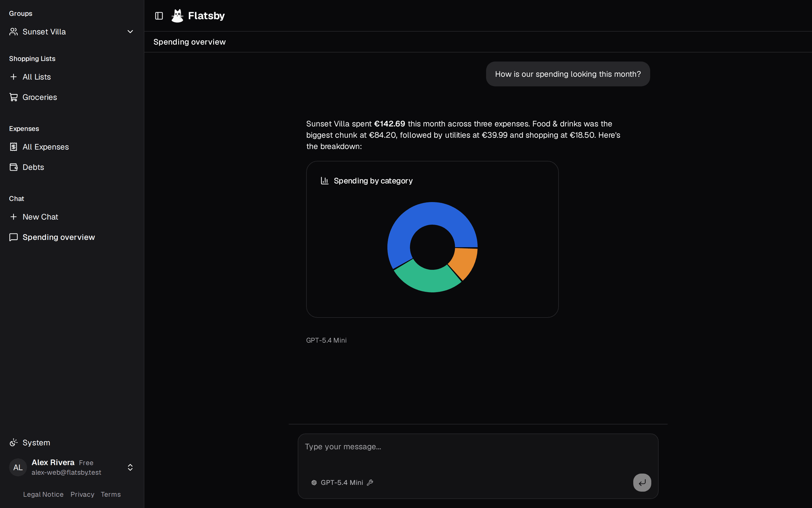
Task: Click the Debts wallet icon
Action: coord(14,167)
